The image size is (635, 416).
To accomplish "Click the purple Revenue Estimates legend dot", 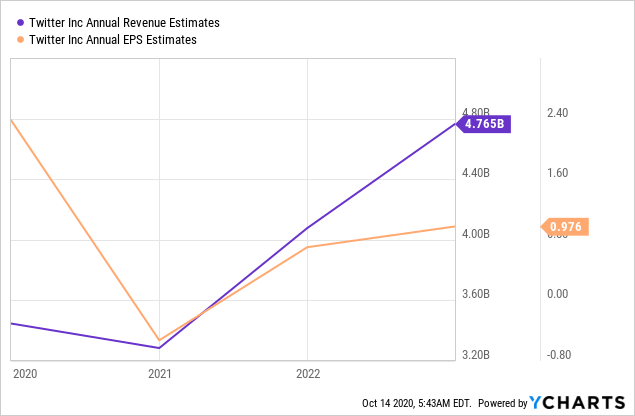I will click(20, 23).
